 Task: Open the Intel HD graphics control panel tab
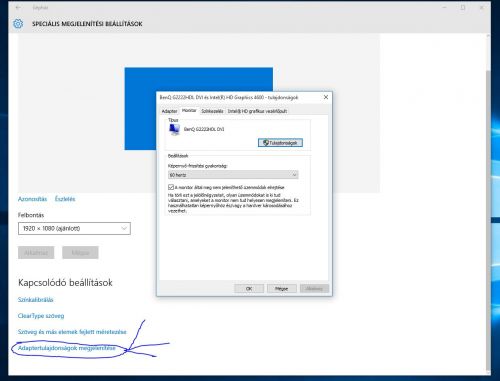[x=257, y=111]
